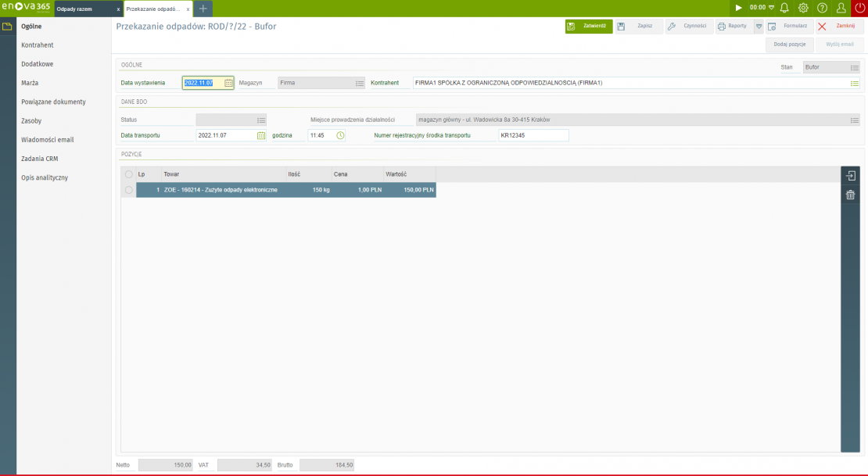Expand the timer dropdown next to 00:00
The width and height of the screenshot is (868, 476).
[x=772, y=8]
